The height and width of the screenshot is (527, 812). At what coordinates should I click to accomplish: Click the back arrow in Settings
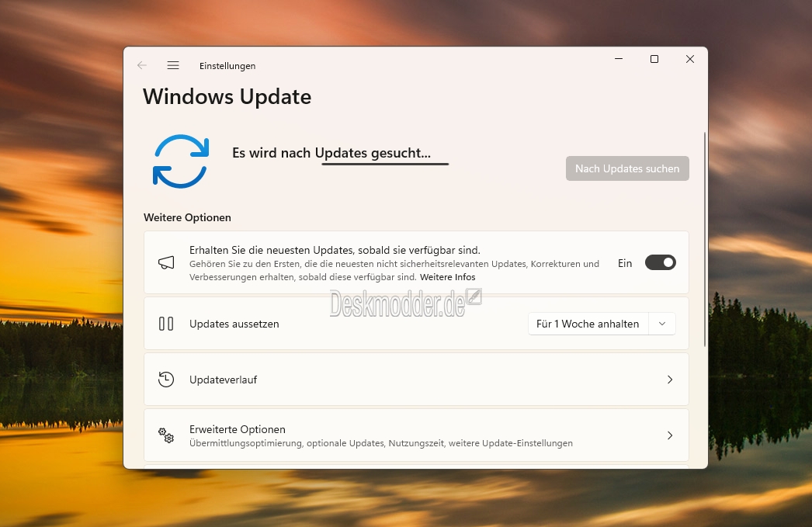[x=142, y=65]
